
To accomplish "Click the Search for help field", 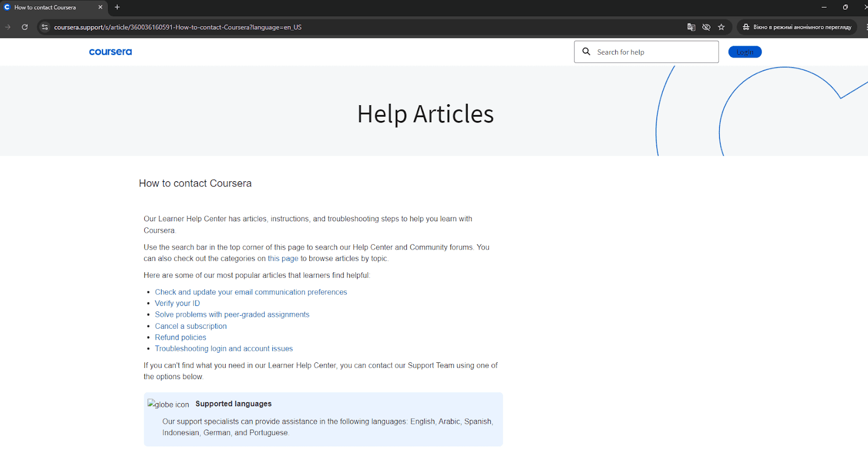I will 647,52.
